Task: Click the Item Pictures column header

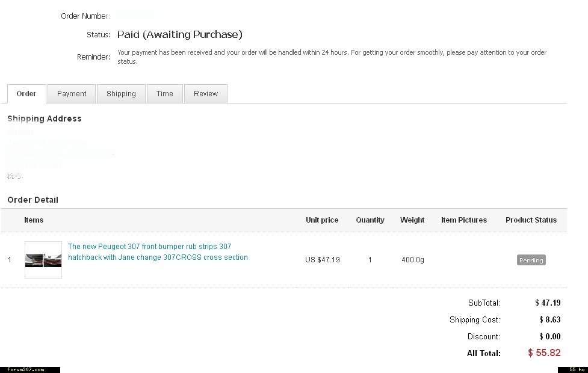Action: 464,220
